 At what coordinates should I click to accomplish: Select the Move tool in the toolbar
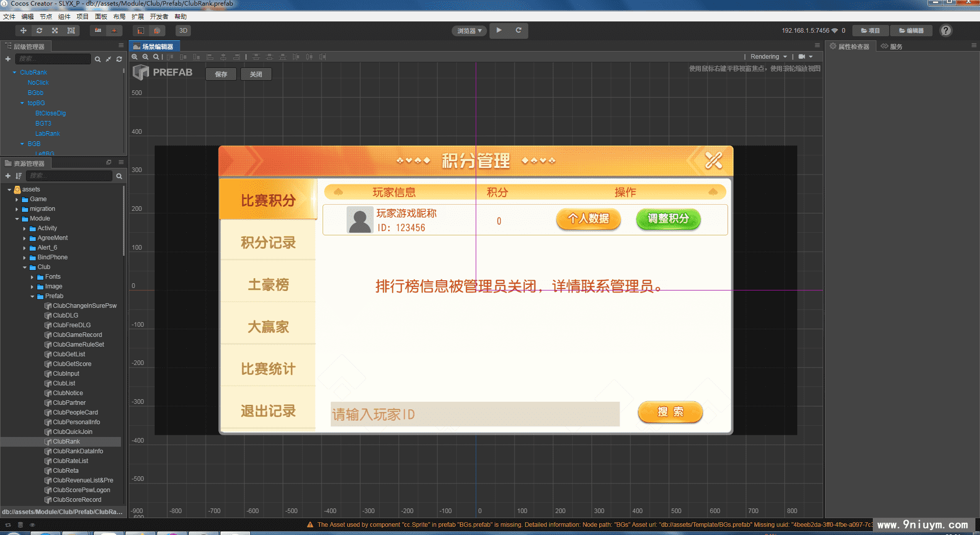click(x=23, y=31)
